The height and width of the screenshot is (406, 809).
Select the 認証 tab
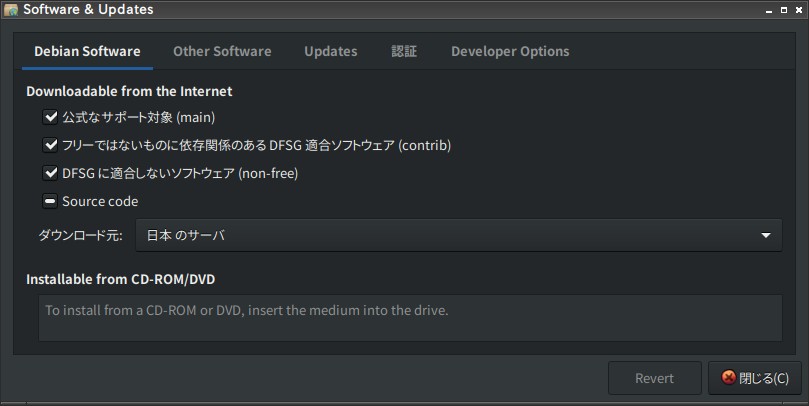(x=404, y=51)
